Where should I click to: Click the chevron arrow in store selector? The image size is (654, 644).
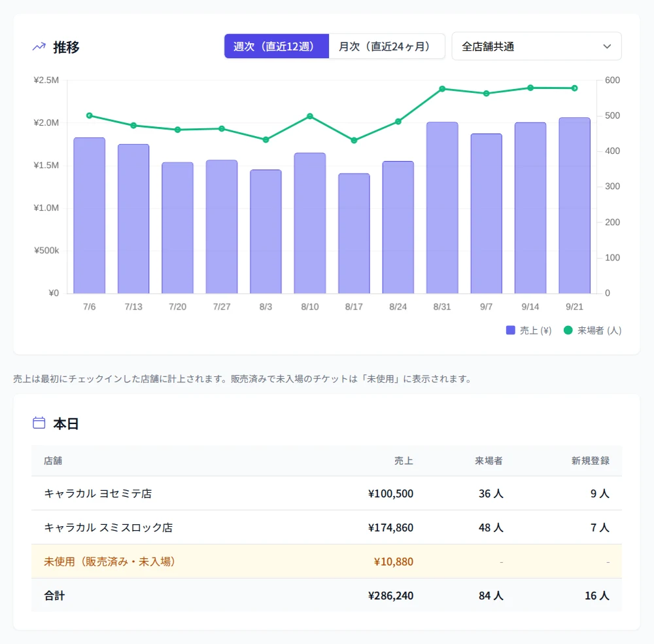607,46
